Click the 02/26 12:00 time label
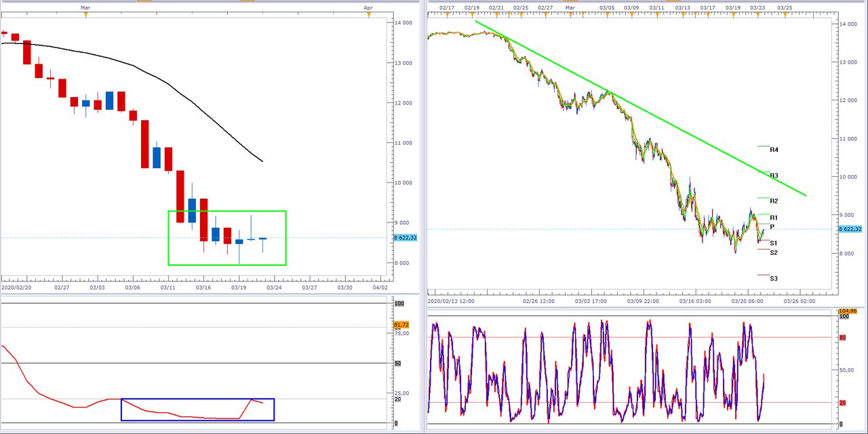 tap(538, 300)
